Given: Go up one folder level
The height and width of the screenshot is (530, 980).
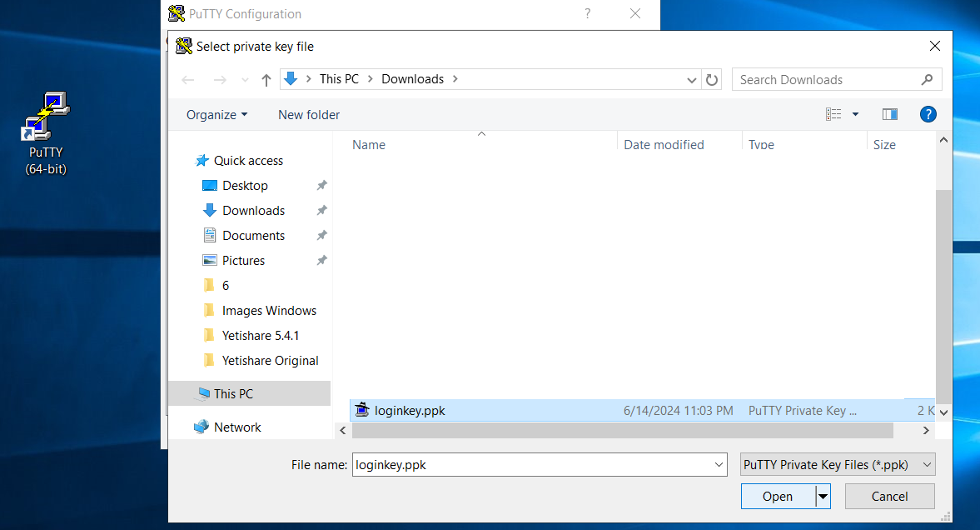Looking at the screenshot, I should (266, 80).
